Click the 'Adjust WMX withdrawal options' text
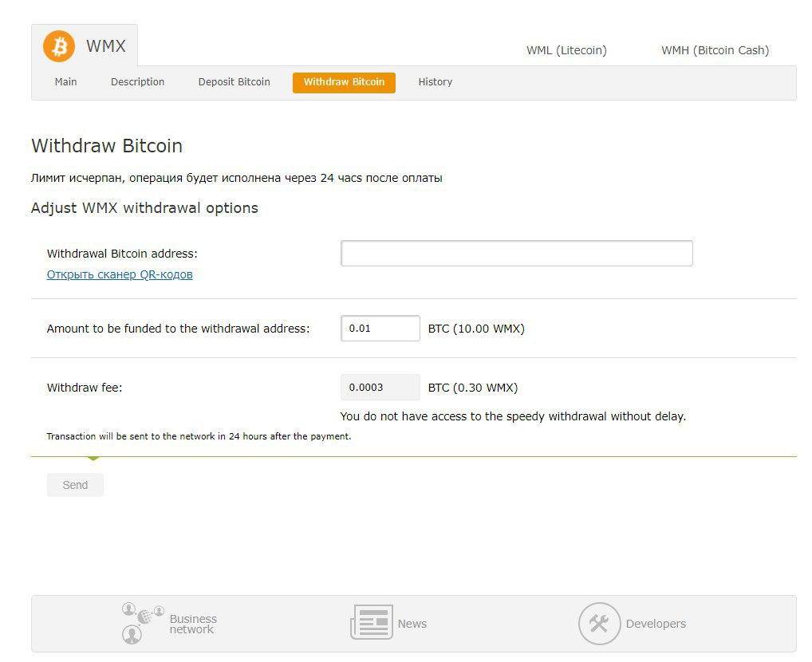 [x=144, y=207]
